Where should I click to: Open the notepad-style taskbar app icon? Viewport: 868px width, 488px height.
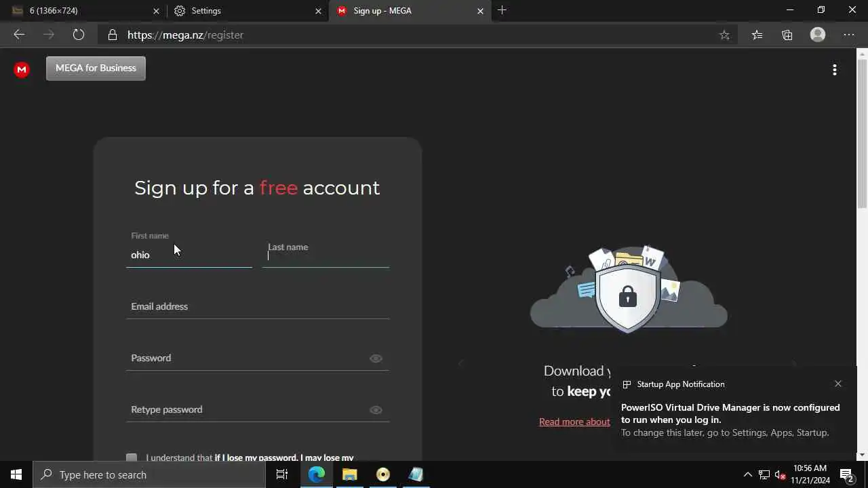pos(416,474)
